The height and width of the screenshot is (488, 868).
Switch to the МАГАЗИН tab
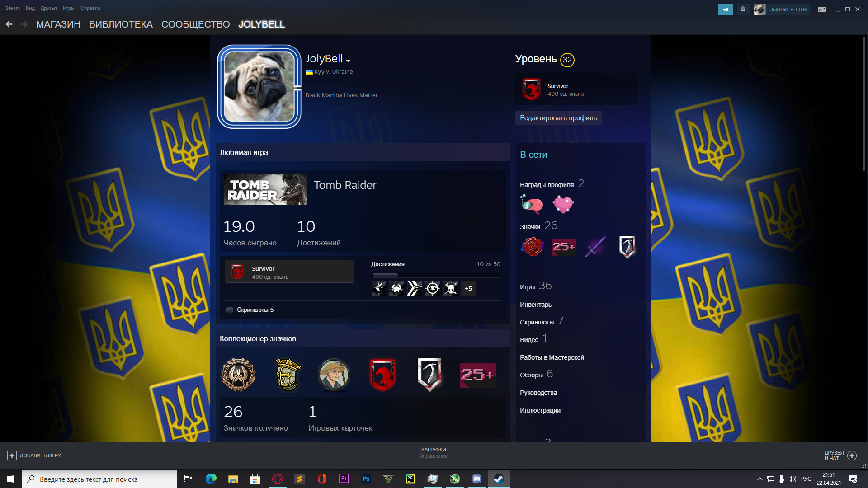[x=58, y=24]
